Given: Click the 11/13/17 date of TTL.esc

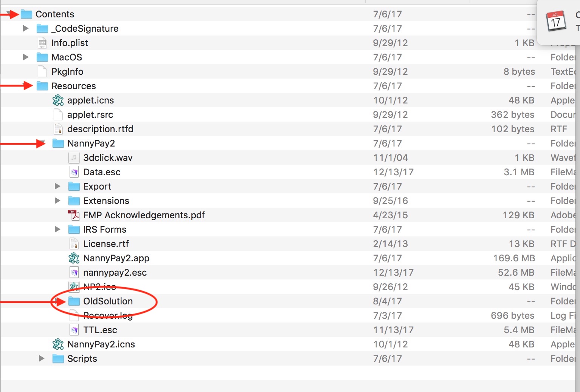Looking at the screenshot, I should pyautogui.click(x=393, y=330).
